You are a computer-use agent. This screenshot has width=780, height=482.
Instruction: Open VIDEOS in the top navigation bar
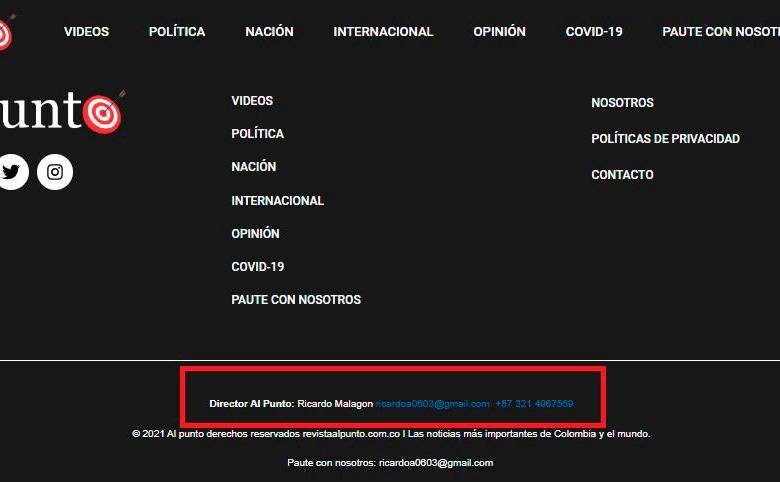86,32
